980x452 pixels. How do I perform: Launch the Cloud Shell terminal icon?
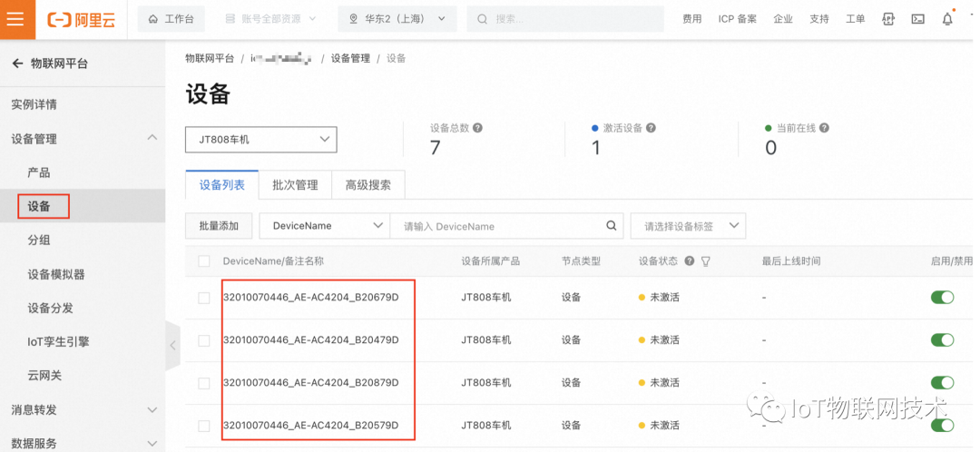pyautogui.click(x=917, y=19)
